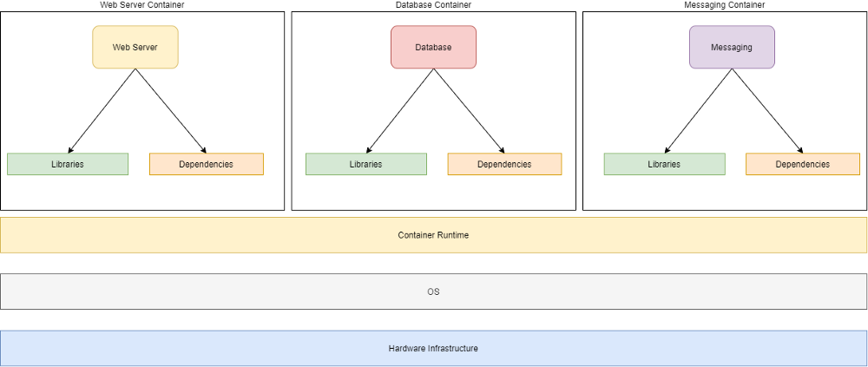Screen dimensions: 868x367
Task: Select Libraries box in Web Server Container
Action: (x=68, y=164)
